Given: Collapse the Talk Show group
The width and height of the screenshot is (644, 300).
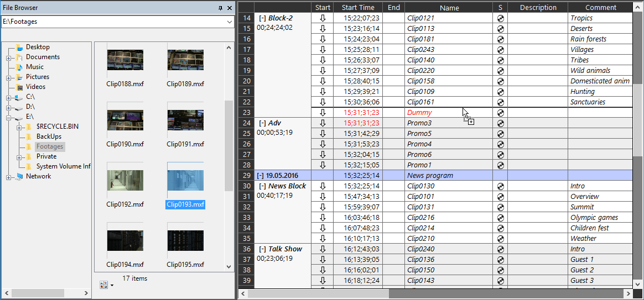Looking at the screenshot, I should 262,249.
